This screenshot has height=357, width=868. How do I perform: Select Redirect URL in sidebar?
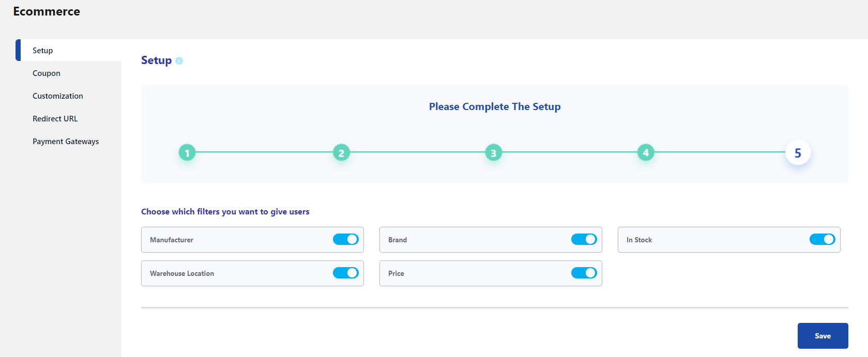(55, 119)
